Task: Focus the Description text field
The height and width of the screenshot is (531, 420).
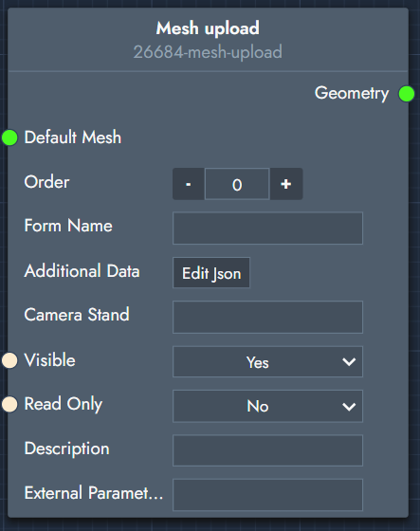Action: (x=267, y=450)
